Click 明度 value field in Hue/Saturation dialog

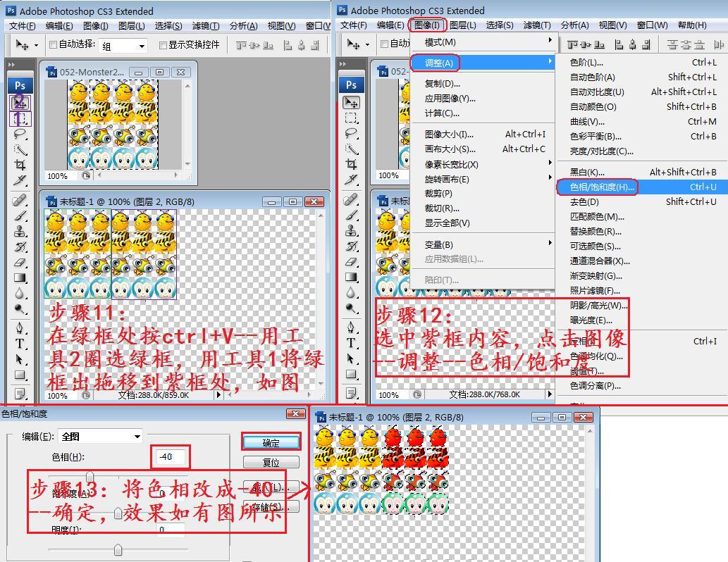pyautogui.click(x=171, y=530)
